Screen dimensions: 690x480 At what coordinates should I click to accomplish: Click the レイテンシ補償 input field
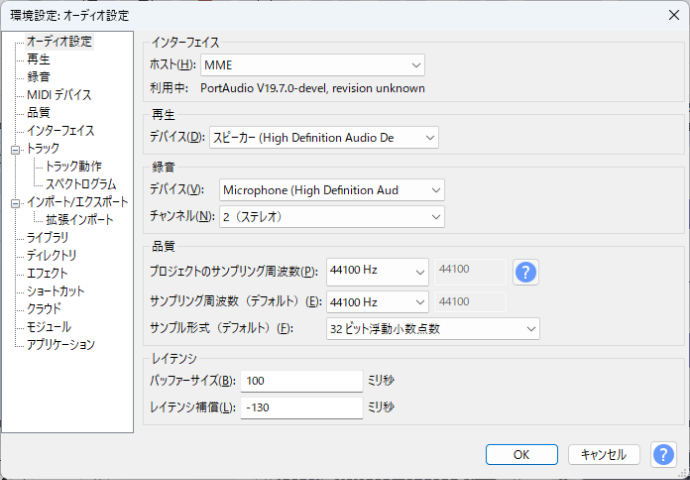[x=301, y=407]
